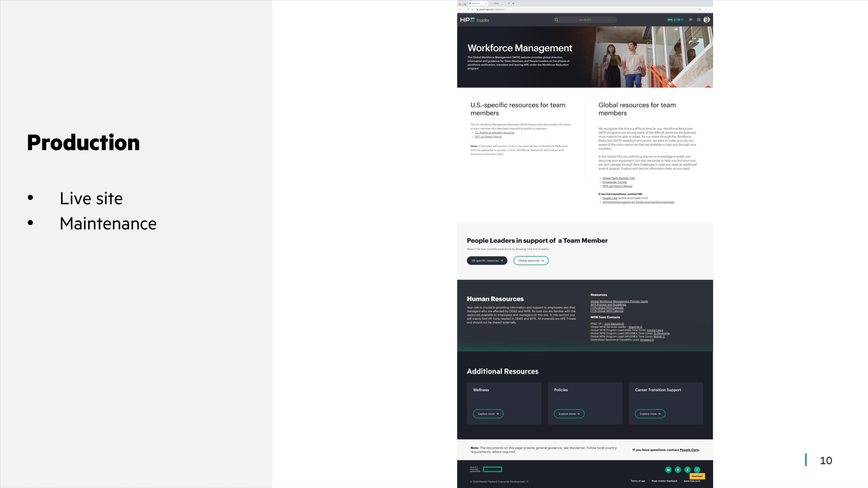Image resolution: width=868 pixels, height=488 pixels.
Task: Click the Facebook icon in footer
Action: (x=687, y=470)
